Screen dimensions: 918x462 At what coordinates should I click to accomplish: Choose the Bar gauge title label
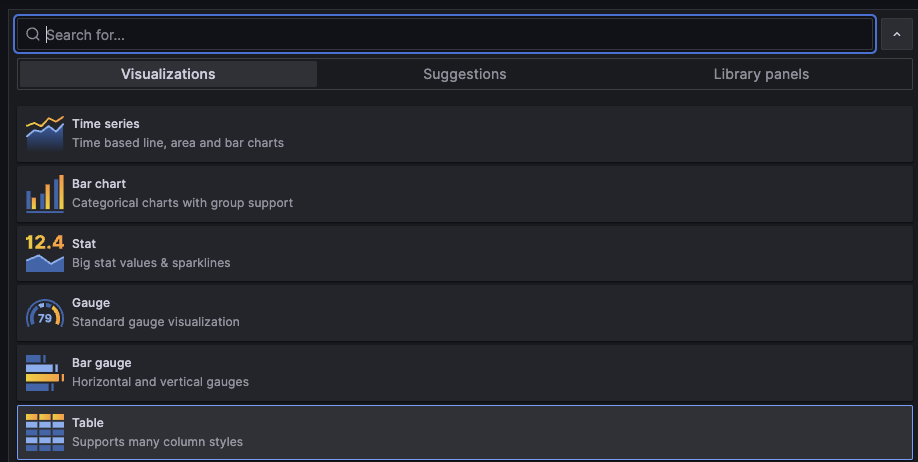(102, 363)
